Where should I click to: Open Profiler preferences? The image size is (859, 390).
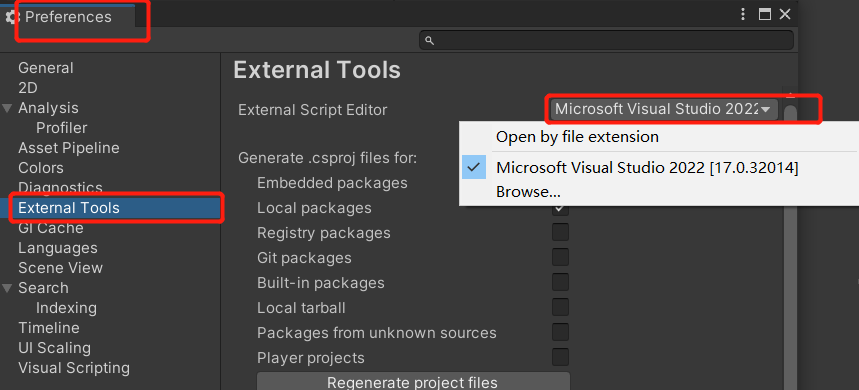point(61,128)
